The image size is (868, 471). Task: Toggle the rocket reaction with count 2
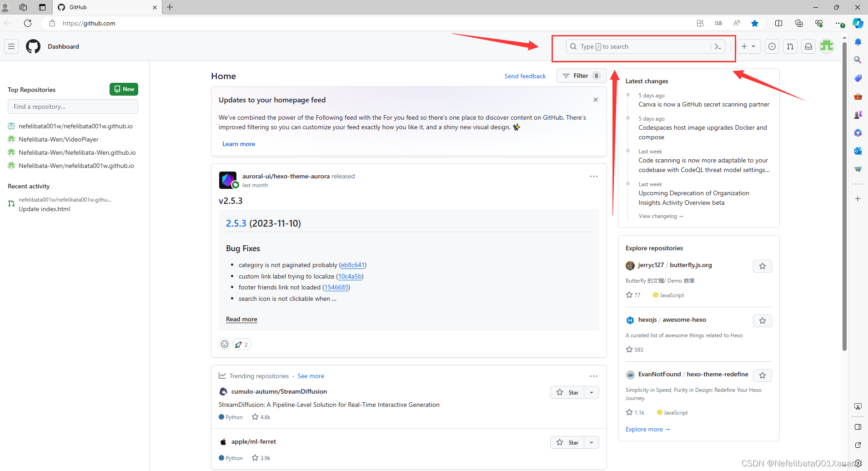pos(242,344)
